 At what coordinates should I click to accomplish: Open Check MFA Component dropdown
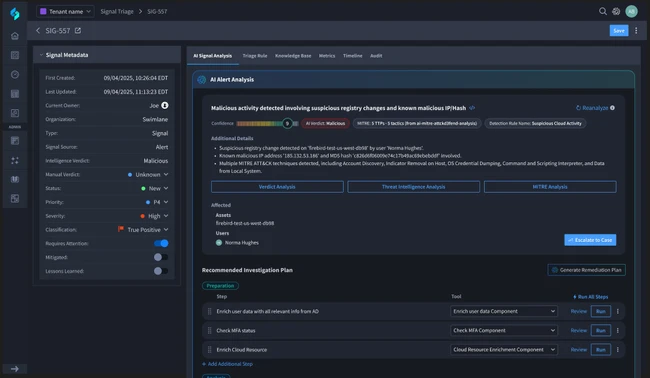504,330
